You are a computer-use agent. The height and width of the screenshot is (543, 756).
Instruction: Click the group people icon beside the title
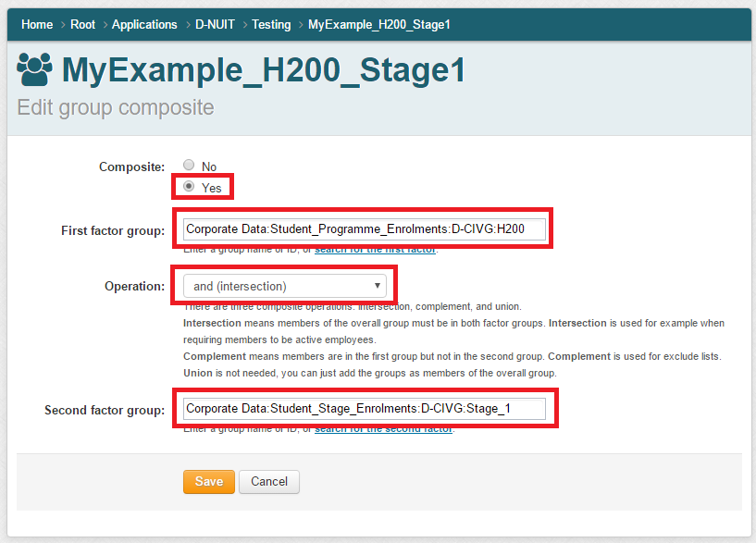35,70
